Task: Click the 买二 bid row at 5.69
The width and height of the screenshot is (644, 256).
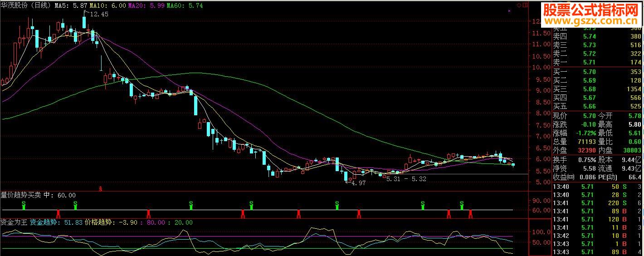Action: (597, 81)
